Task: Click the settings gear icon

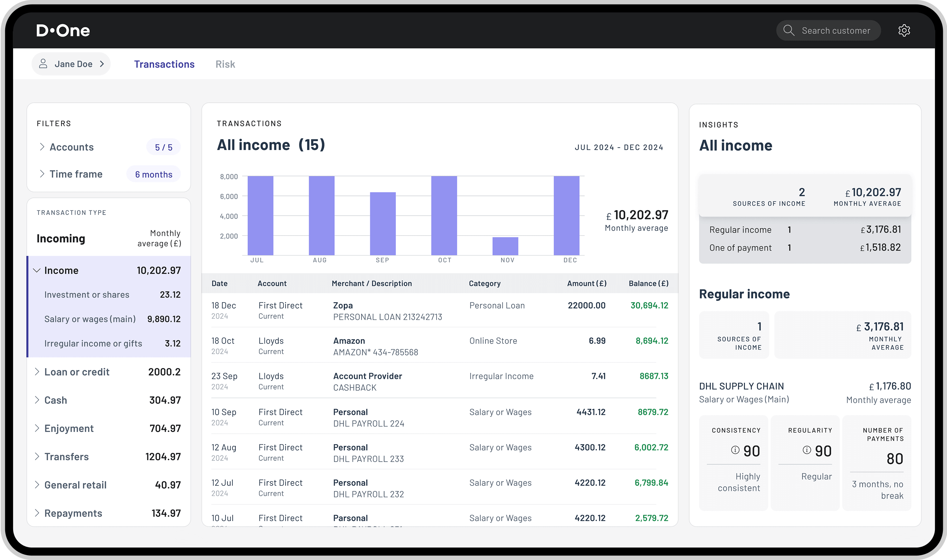Action: coord(903,31)
